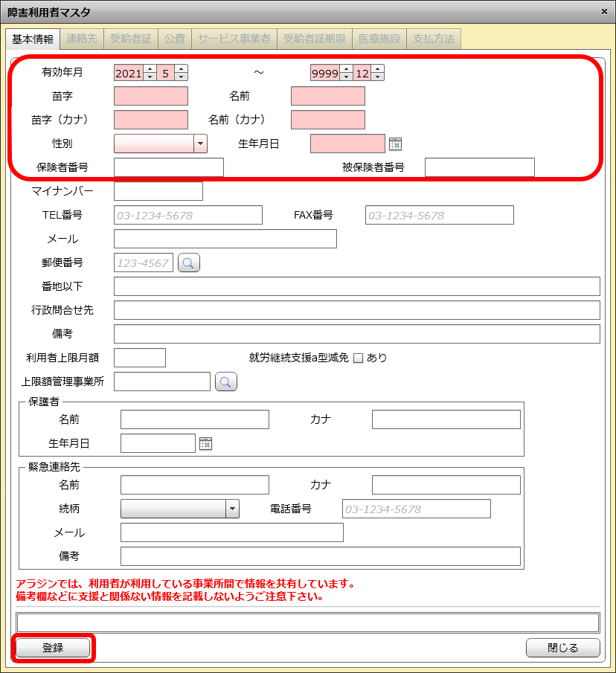Click into the マイナンバー field

[x=158, y=191]
